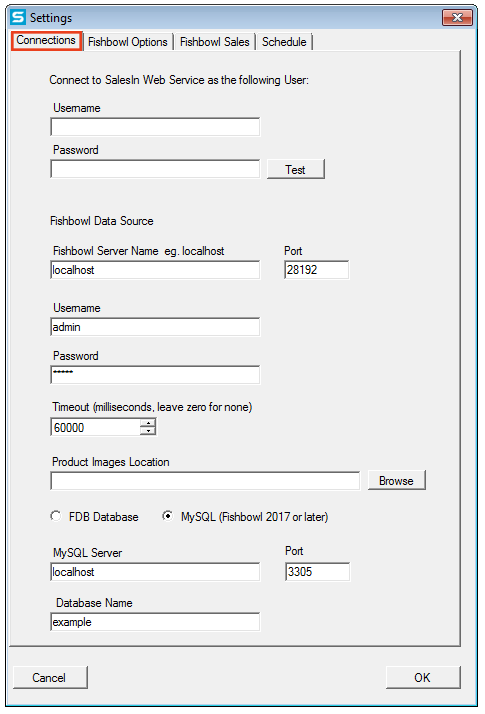485x714 pixels.
Task: Decrease the Timeout value with down arrow
Action: tap(148, 431)
